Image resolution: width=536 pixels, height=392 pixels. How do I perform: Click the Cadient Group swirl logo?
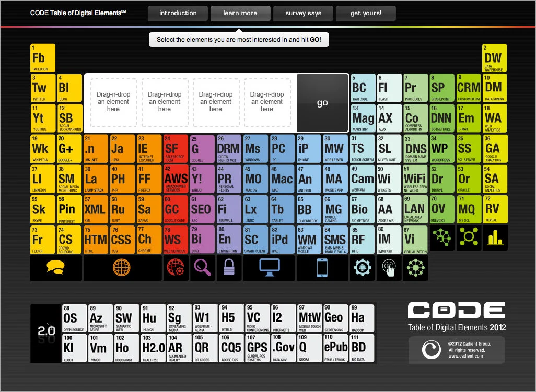[x=431, y=350]
